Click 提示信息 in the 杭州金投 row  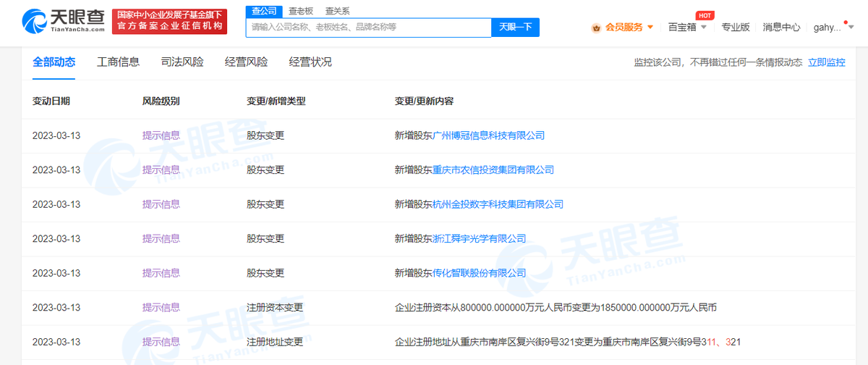pos(161,204)
